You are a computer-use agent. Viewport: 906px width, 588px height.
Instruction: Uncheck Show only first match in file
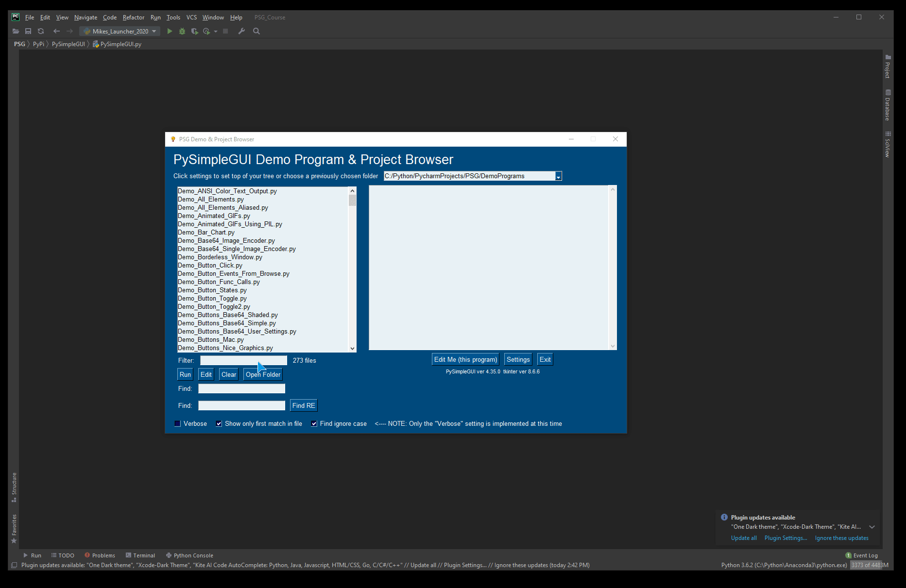click(x=219, y=424)
